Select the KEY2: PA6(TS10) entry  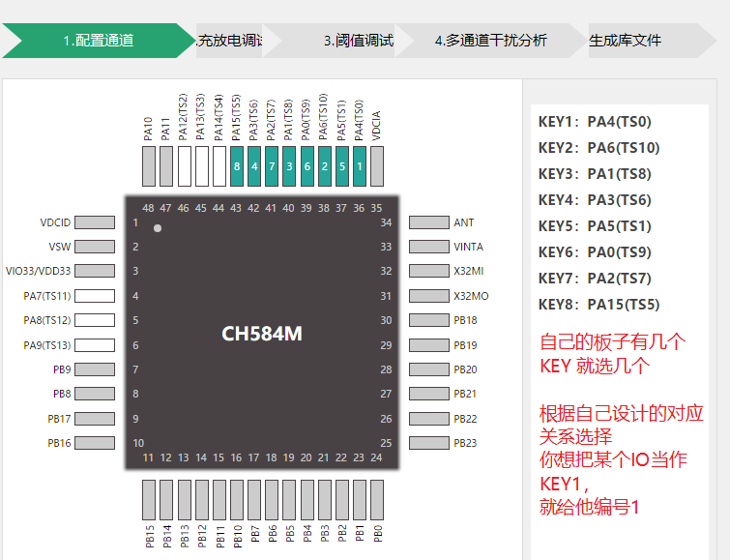pos(599,148)
